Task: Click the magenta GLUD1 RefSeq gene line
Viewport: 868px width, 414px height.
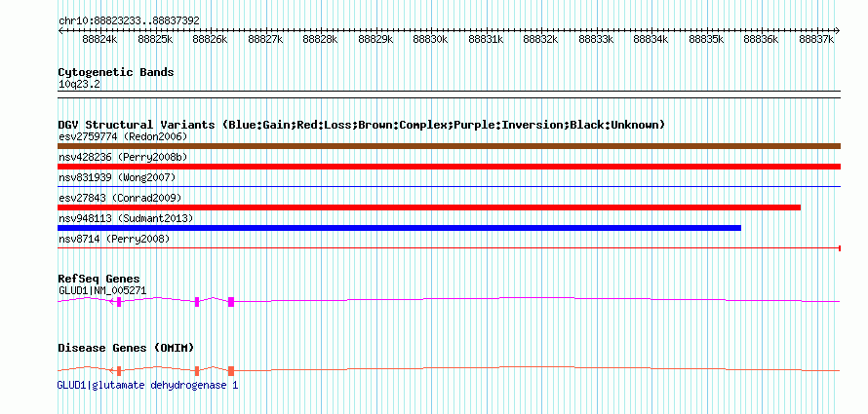Action: point(449,301)
